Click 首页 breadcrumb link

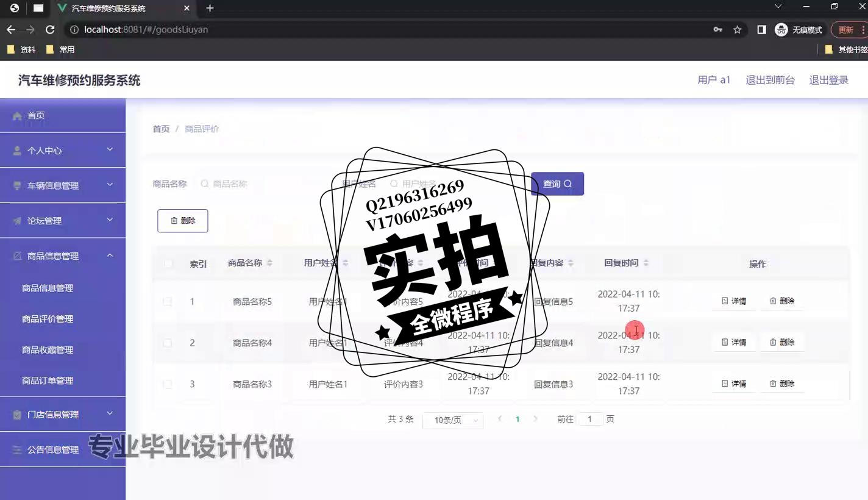161,129
